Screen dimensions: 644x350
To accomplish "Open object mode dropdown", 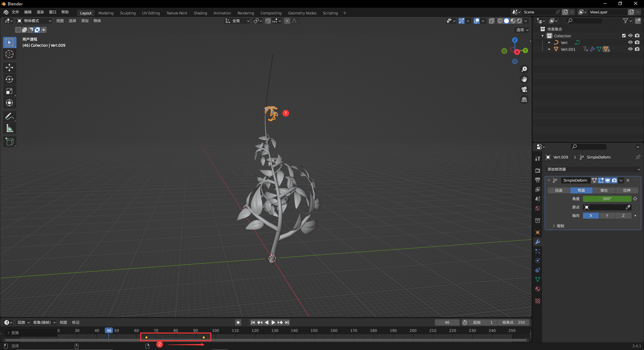I will [x=34, y=21].
